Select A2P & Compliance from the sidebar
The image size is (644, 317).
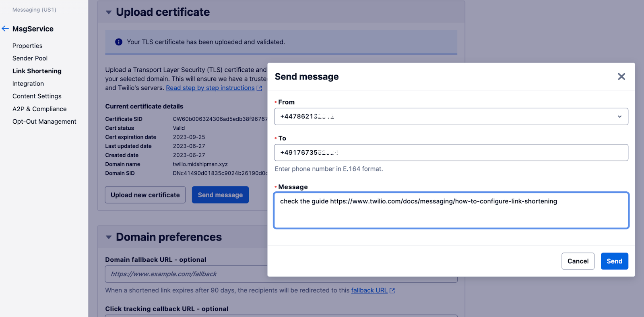pos(39,109)
